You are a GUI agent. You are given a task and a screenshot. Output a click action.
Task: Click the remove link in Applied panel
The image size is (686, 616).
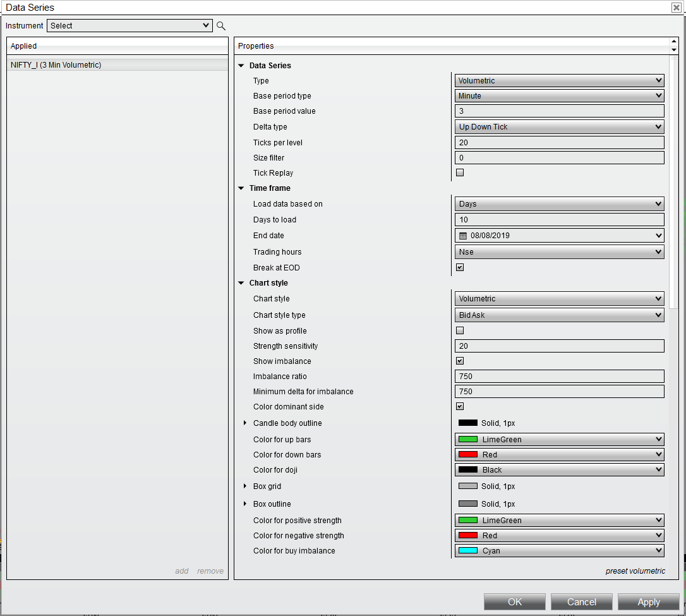210,571
